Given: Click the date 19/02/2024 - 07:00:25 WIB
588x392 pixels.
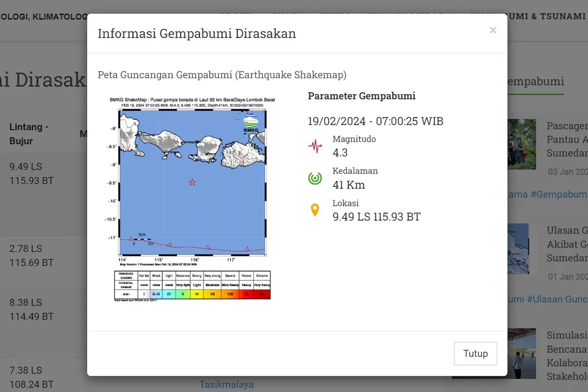Looking at the screenshot, I should [x=375, y=121].
